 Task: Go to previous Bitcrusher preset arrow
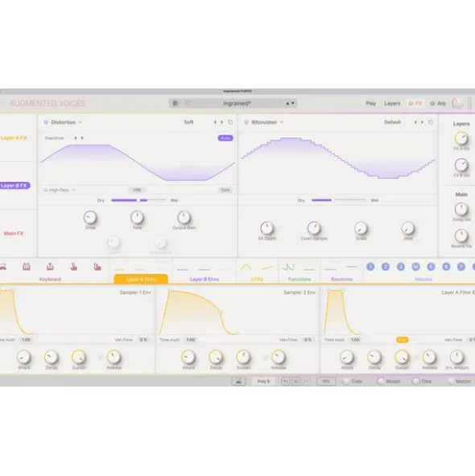point(415,122)
